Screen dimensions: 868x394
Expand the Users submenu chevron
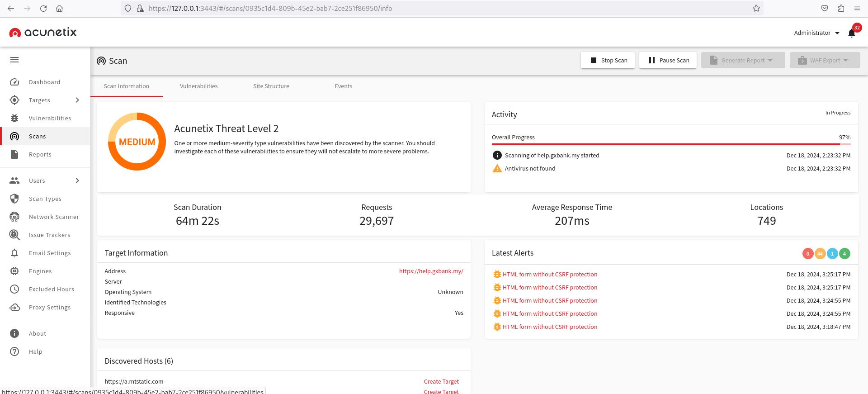[x=77, y=180]
